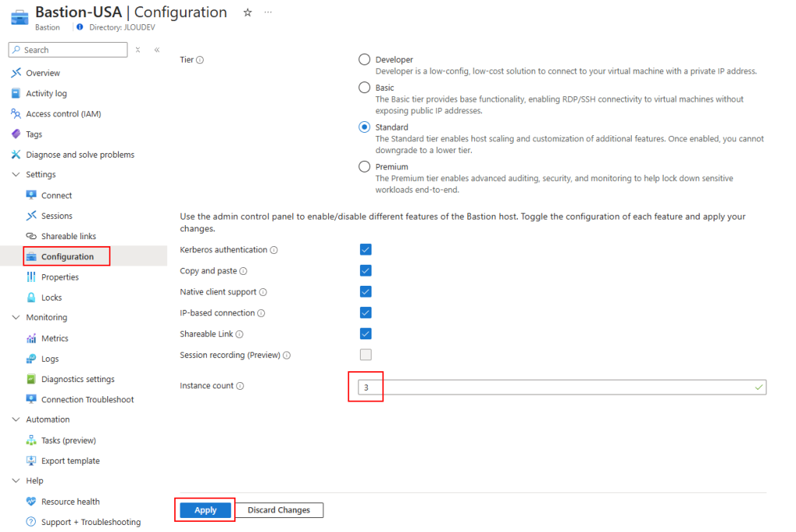The height and width of the screenshot is (532, 796).
Task: Show info for Instance count
Action: click(x=240, y=386)
